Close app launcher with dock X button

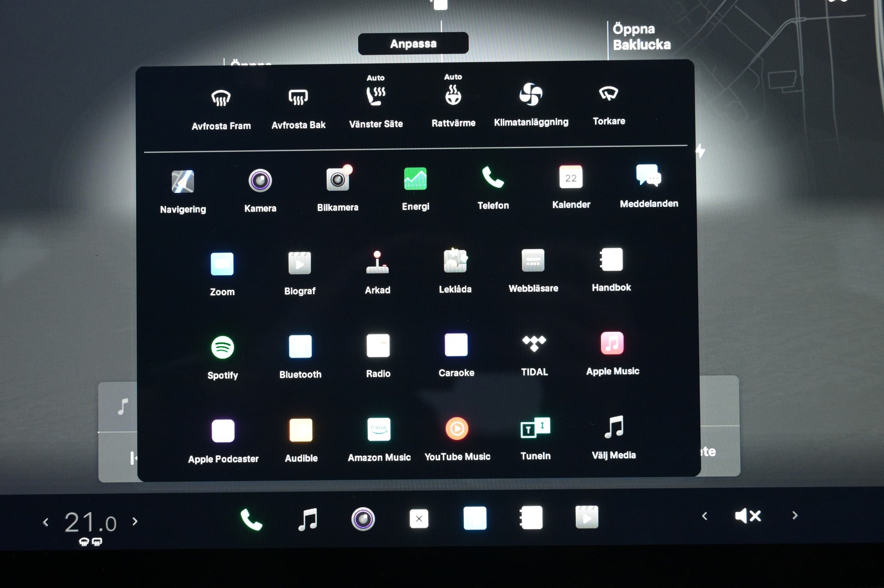tap(419, 519)
